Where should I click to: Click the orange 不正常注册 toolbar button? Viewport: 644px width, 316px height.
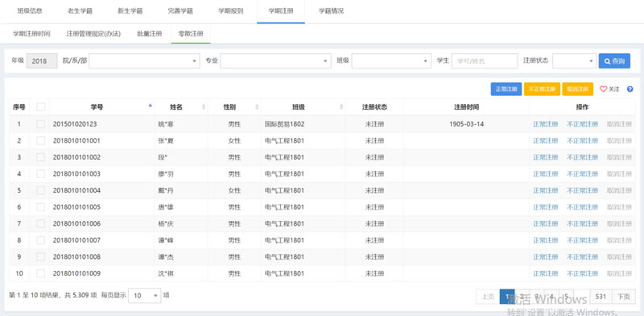click(x=542, y=89)
